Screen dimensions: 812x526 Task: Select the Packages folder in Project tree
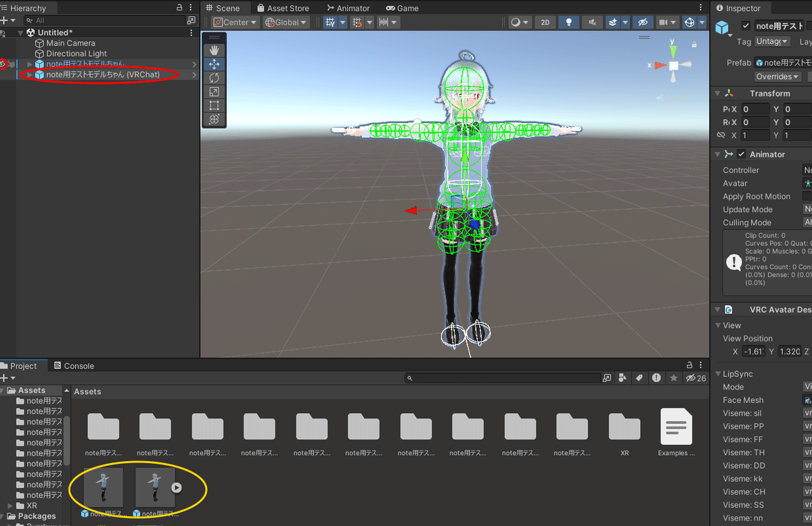[x=37, y=516]
